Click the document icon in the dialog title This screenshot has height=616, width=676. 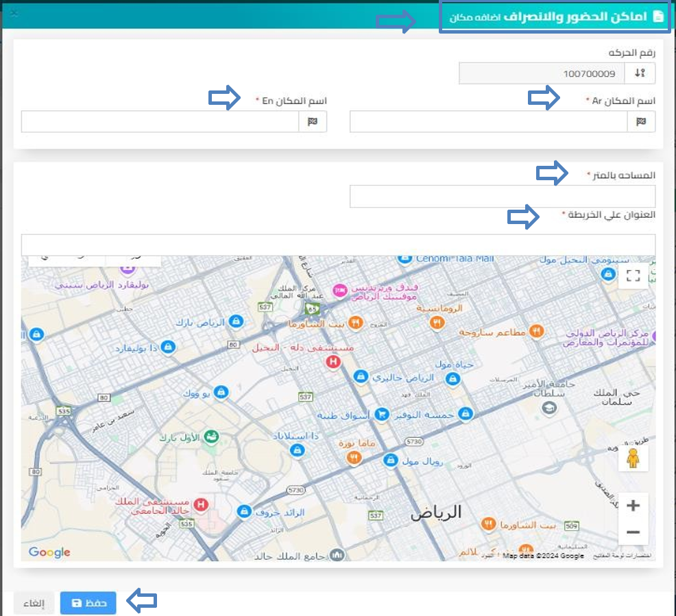[x=658, y=17]
